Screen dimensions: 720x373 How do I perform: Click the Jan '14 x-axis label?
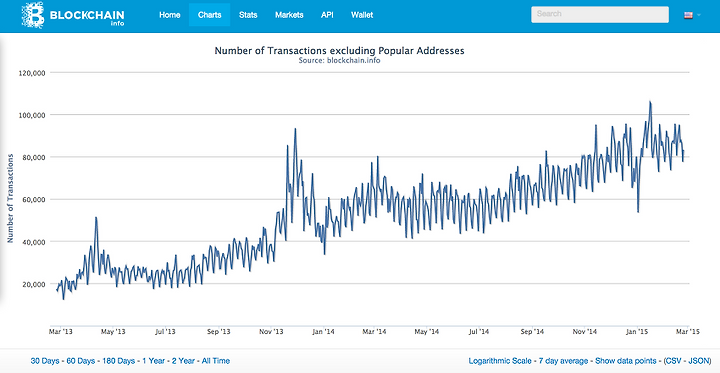[323, 332]
